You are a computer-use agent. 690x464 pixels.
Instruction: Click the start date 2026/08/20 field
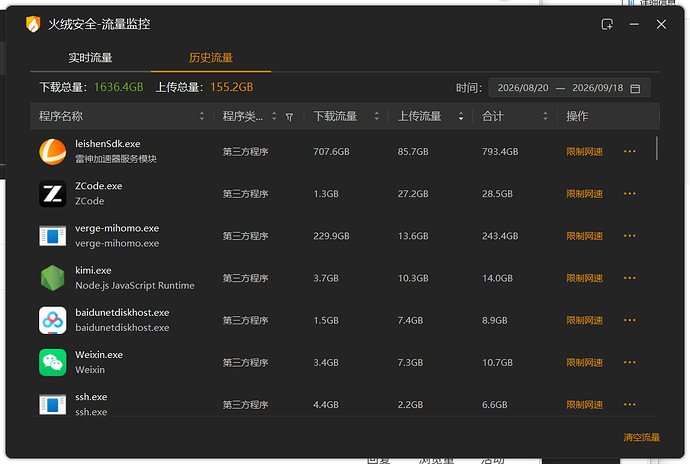523,88
